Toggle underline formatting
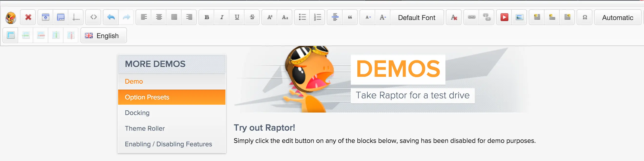This screenshot has width=644, height=161. pyautogui.click(x=237, y=17)
